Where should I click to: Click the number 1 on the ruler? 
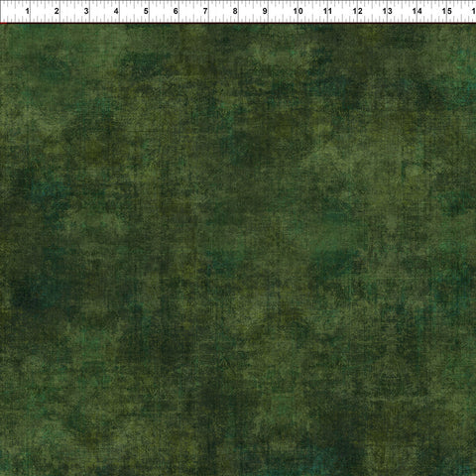[x=27, y=11]
